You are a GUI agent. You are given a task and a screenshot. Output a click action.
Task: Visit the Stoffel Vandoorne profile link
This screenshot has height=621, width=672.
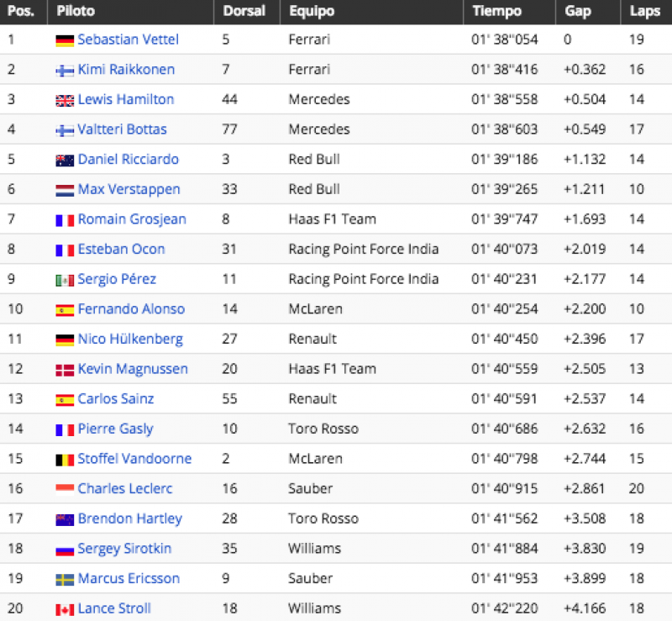click(134, 459)
